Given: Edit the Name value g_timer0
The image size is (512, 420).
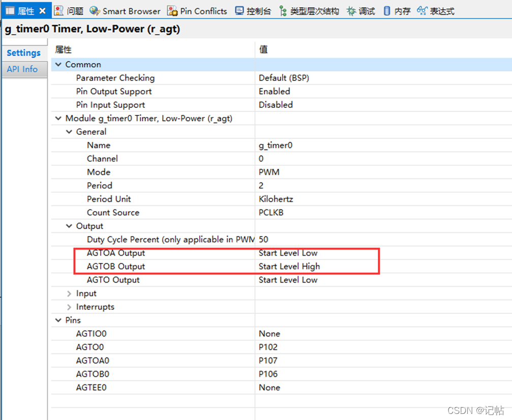Looking at the screenshot, I should 275,145.
